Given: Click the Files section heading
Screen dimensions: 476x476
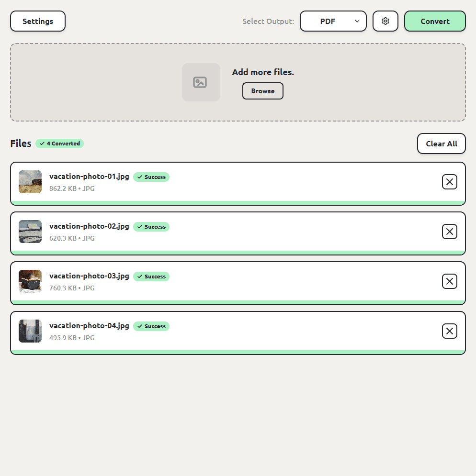Looking at the screenshot, I should pyautogui.click(x=21, y=144).
